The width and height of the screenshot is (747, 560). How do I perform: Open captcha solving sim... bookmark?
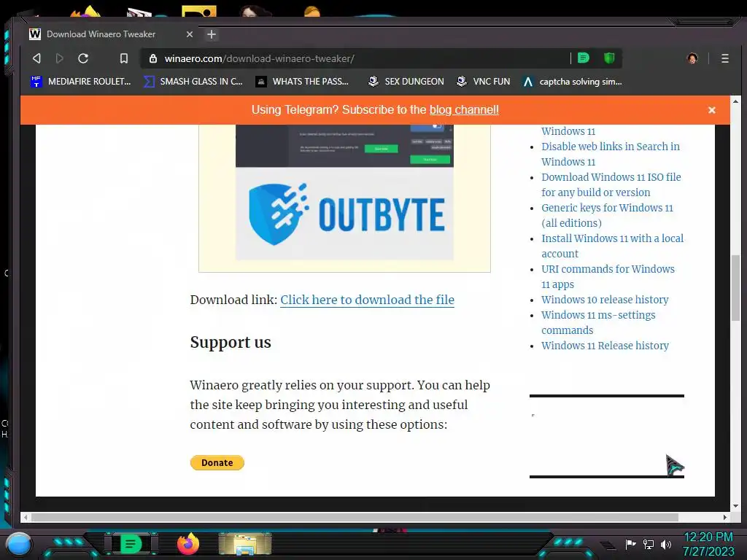(572, 82)
